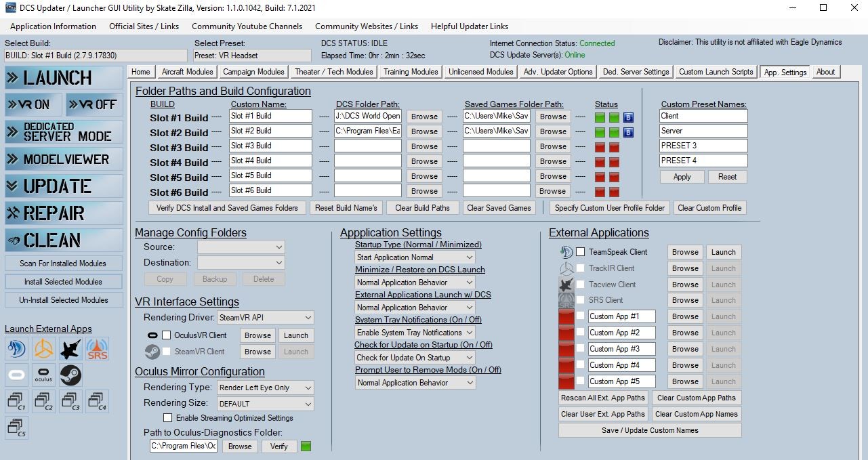Click the Tacview jet sidebar launch icon

point(70,349)
